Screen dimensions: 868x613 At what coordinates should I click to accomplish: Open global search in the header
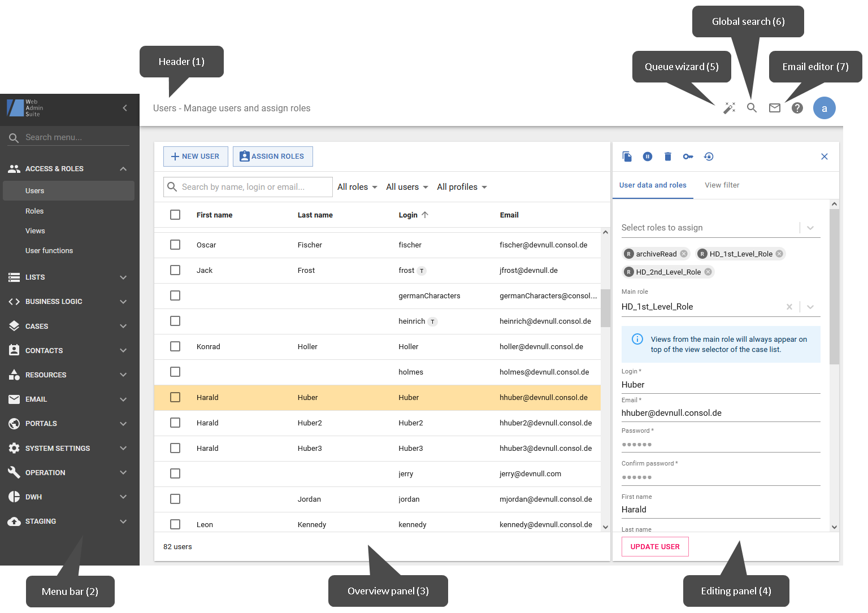click(x=752, y=108)
